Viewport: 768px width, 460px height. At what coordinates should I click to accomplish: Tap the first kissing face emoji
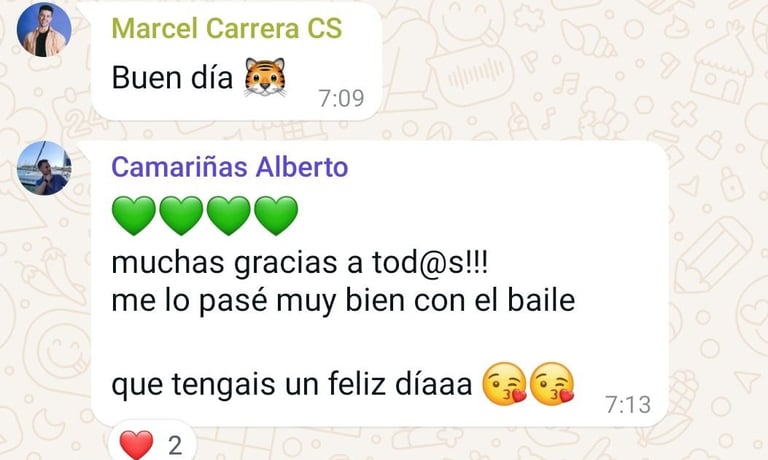[x=504, y=384]
